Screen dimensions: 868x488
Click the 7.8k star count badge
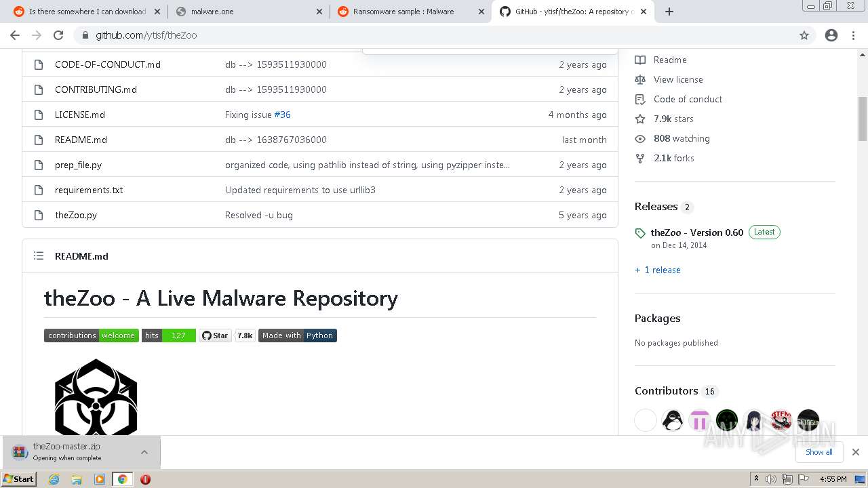(x=245, y=335)
